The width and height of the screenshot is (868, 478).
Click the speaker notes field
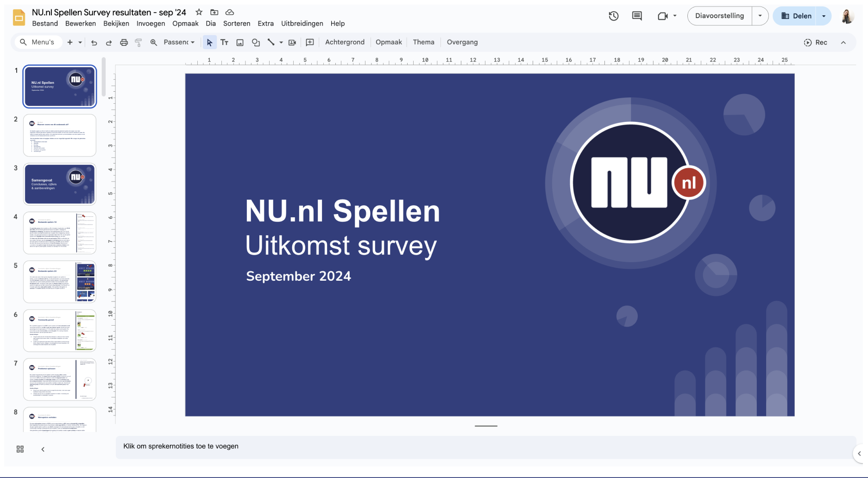[485, 447]
